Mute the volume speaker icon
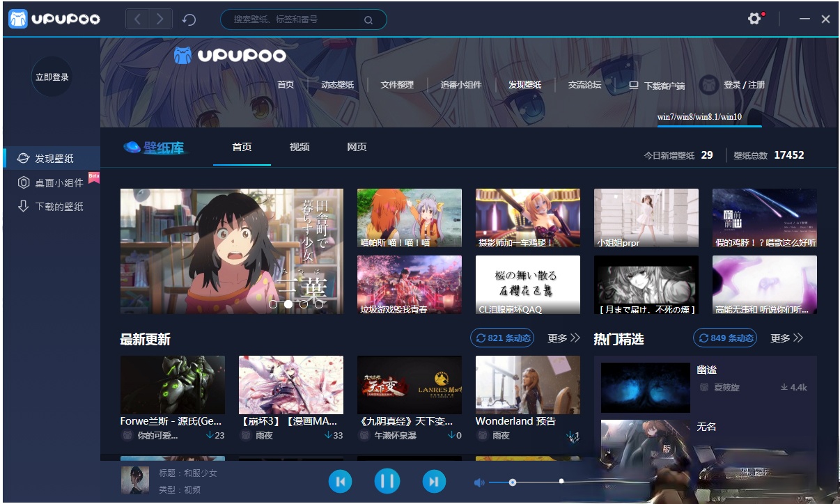The width and height of the screenshot is (840, 504). pos(479,482)
